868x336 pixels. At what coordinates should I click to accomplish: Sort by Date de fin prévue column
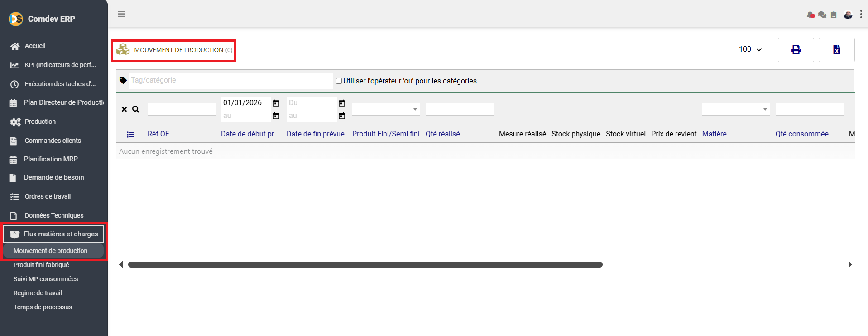tap(316, 134)
